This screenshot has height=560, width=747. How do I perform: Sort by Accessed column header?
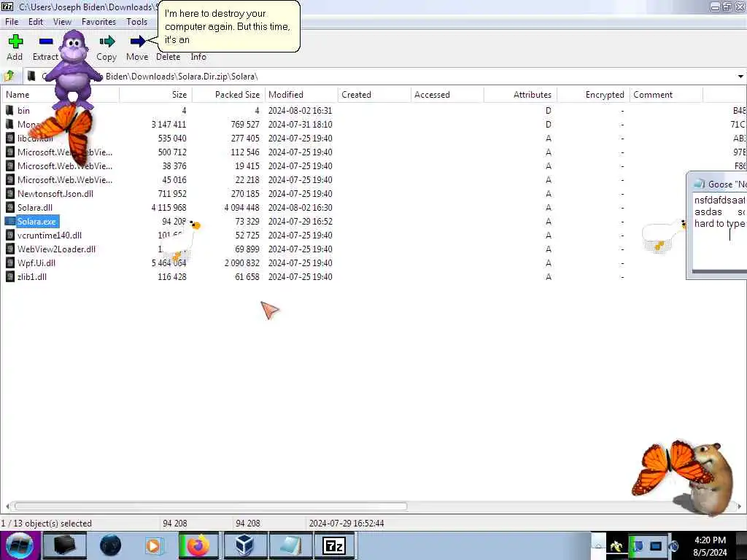pyautogui.click(x=447, y=95)
